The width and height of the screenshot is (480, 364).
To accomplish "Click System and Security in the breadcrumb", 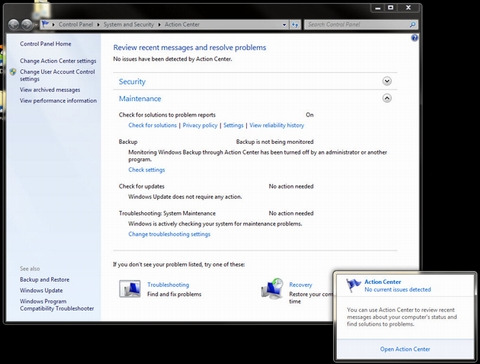I will [129, 24].
